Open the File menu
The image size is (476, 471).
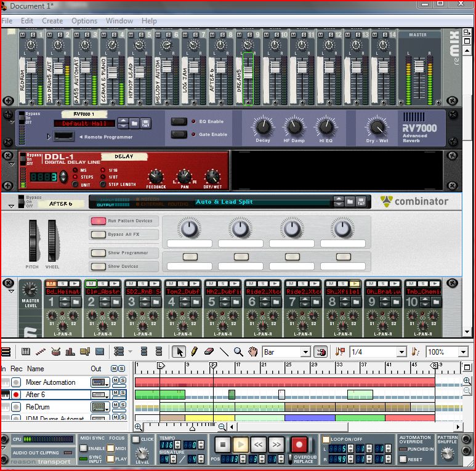[7, 21]
